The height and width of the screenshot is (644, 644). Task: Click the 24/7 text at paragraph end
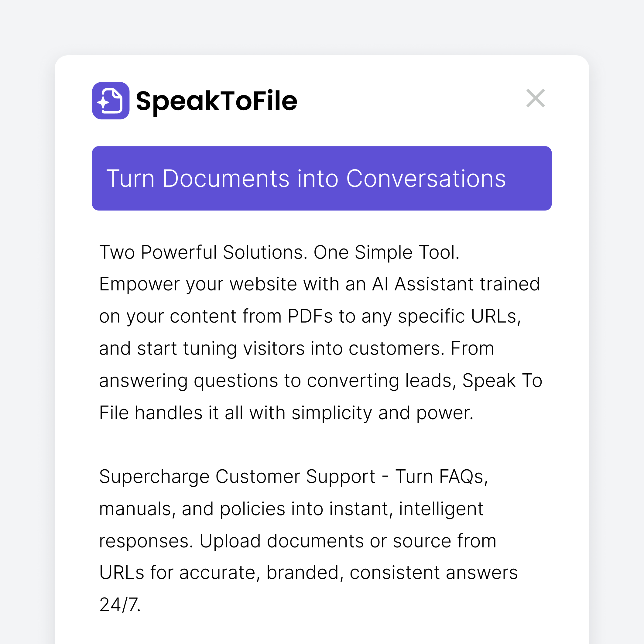tap(120, 605)
